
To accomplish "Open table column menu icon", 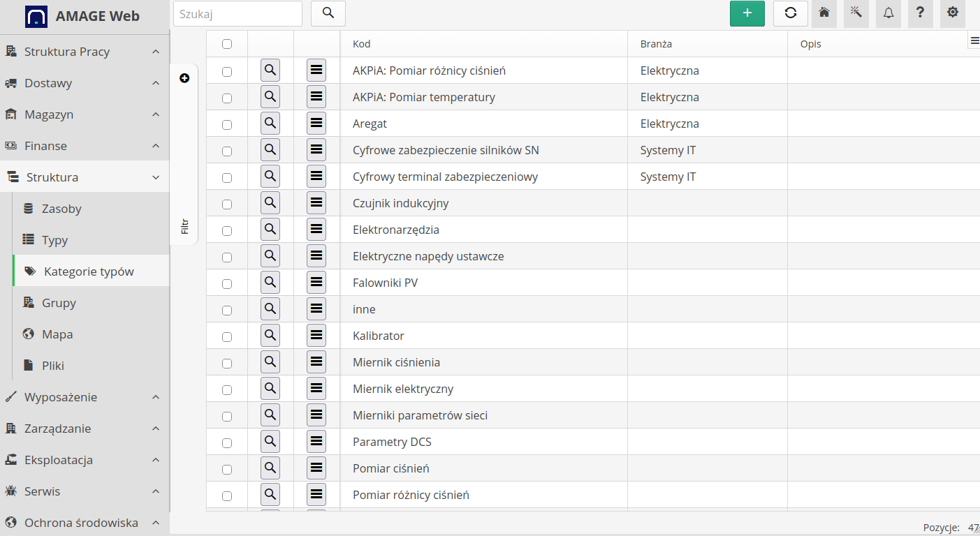I will (x=974, y=41).
